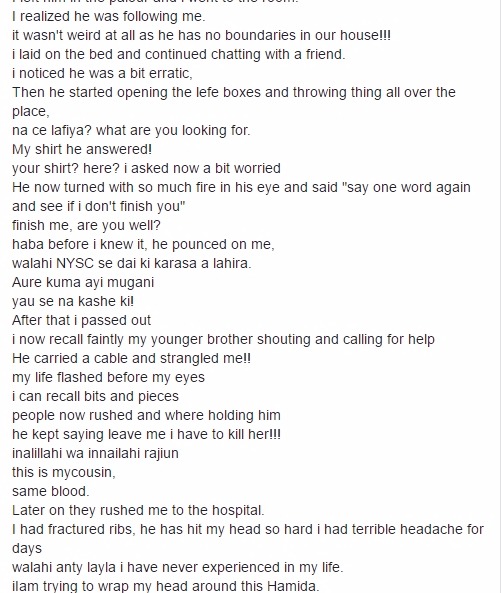Click the line 'yau se na kashe ki!'
This screenshot has width=501, height=593.
click(73, 301)
